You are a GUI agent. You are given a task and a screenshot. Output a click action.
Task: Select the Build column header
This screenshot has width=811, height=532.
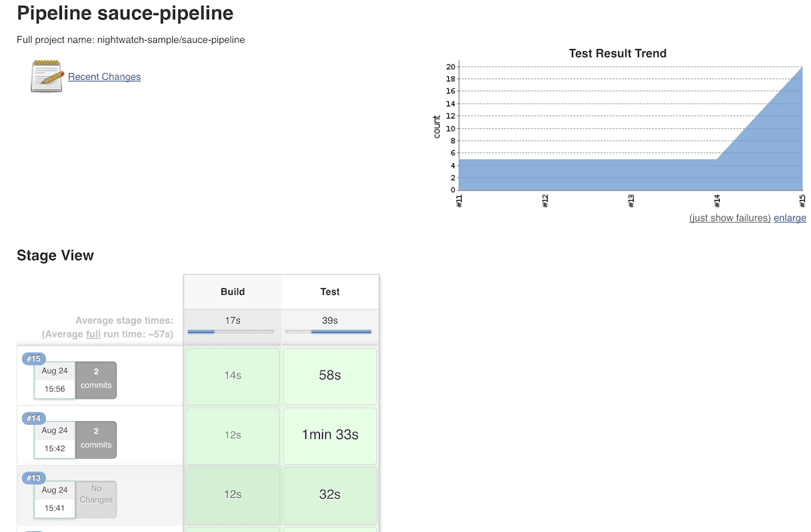pyautogui.click(x=232, y=291)
